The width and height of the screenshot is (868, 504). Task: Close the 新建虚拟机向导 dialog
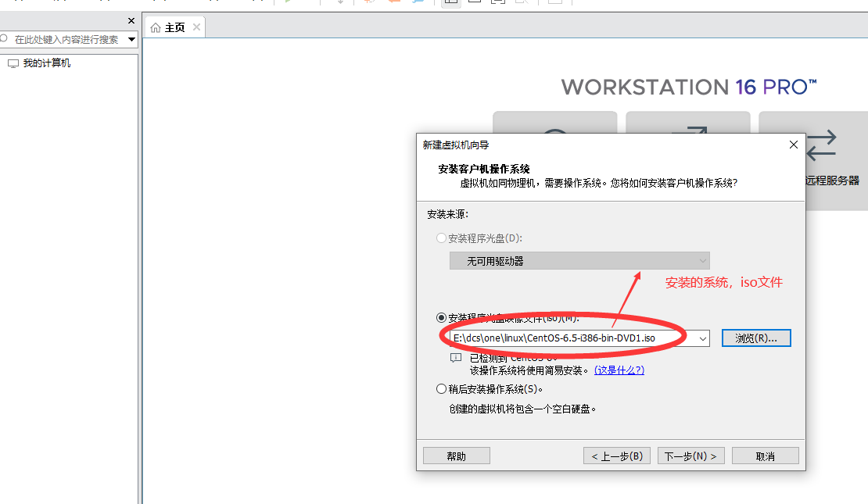[x=793, y=145]
